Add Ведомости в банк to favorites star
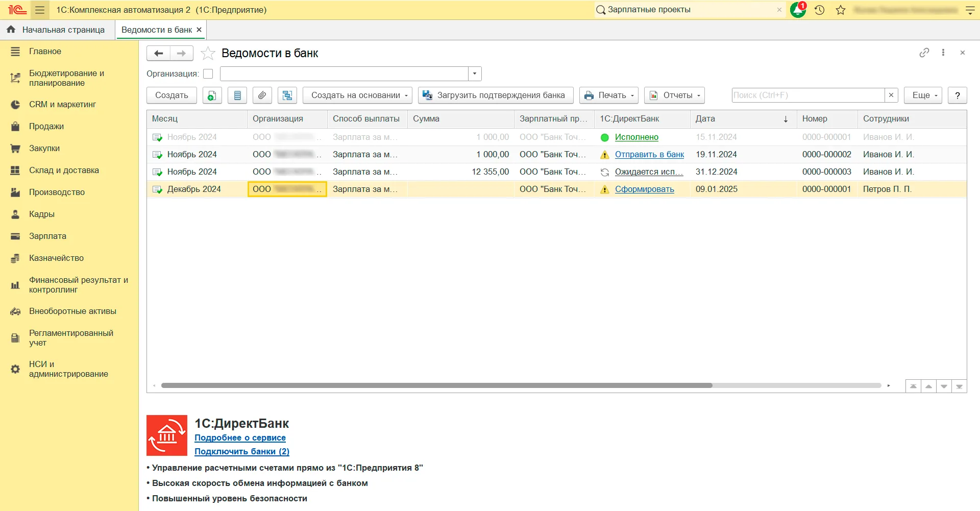 208,53
